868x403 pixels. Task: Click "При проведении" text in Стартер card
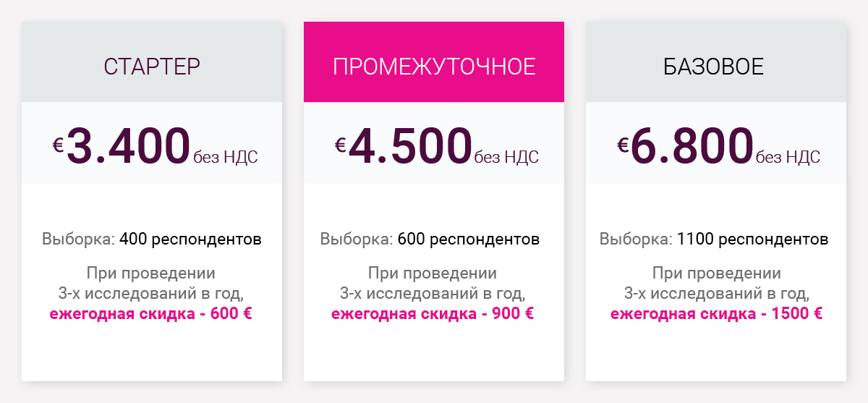(151, 273)
